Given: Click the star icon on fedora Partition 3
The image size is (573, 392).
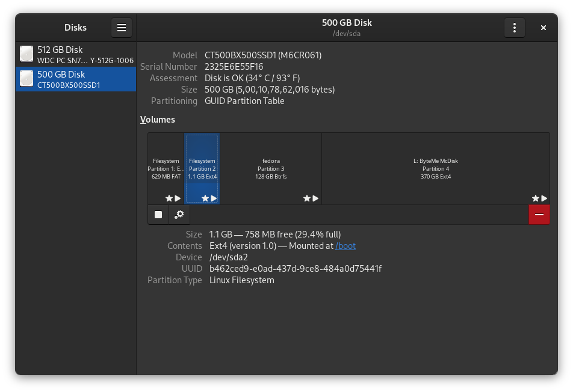Looking at the screenshot, I should [306, 198].
